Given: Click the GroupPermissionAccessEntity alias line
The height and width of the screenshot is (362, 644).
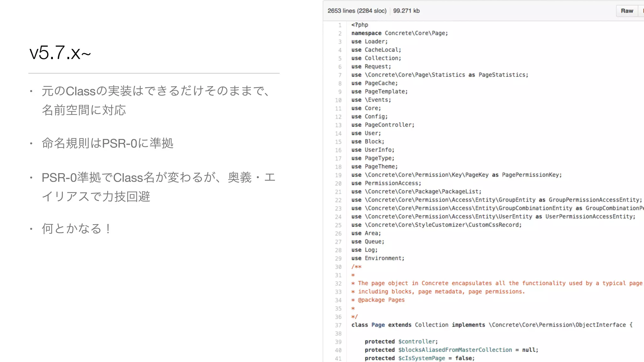Looking at the screenshot, I should coord(497,200).
